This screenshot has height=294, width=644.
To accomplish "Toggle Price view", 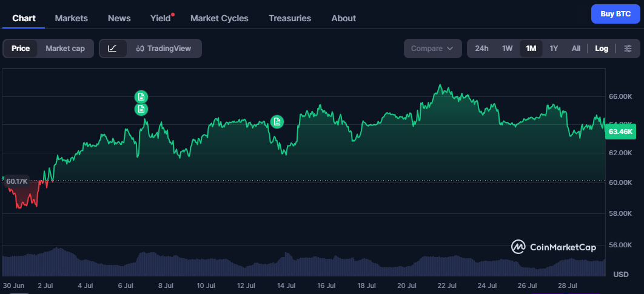I will coord(21,48).
